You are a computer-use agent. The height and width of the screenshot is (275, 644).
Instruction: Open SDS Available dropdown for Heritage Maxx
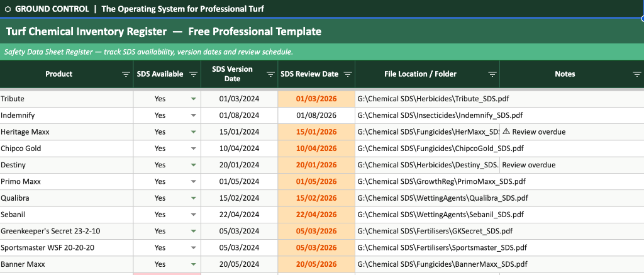pyautogui.click(x=194, y=132)
